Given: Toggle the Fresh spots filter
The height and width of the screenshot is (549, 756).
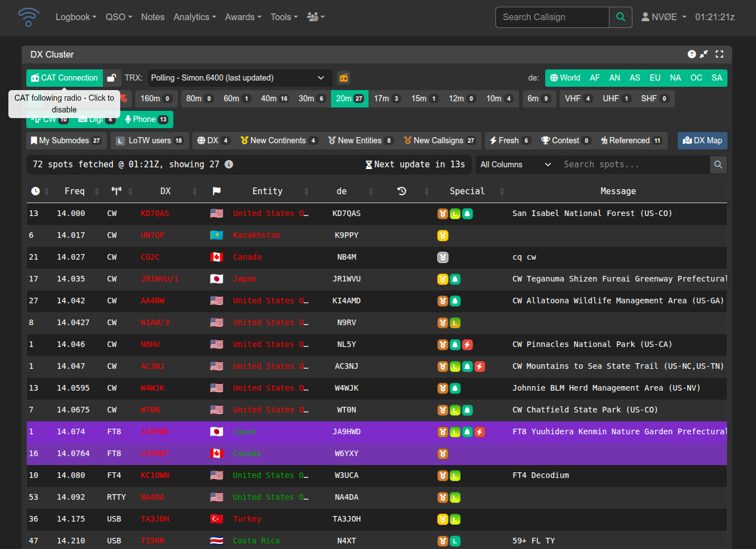Looking at the screenshot, I should click(x=510, y=140).
